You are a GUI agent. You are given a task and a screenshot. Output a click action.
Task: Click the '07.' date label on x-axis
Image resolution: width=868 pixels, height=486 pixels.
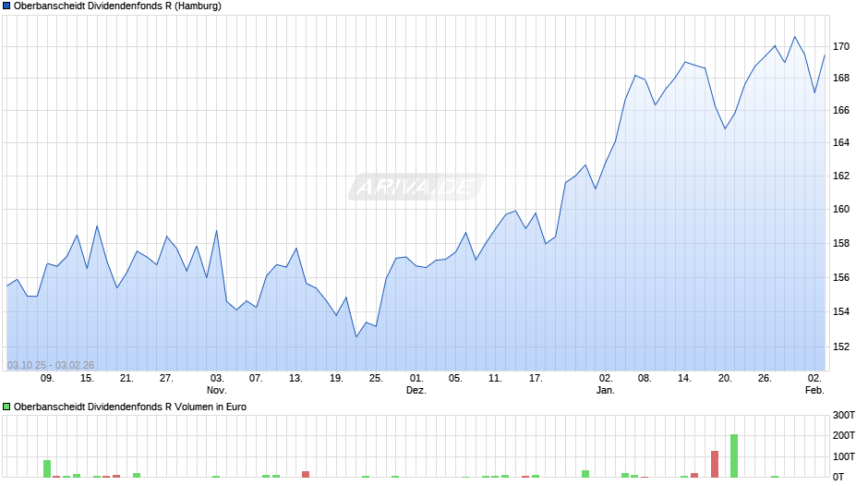coord(255,379)
